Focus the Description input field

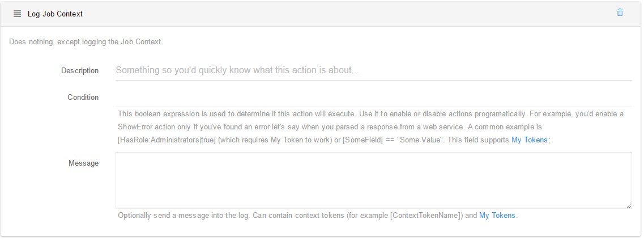(373, 70)
